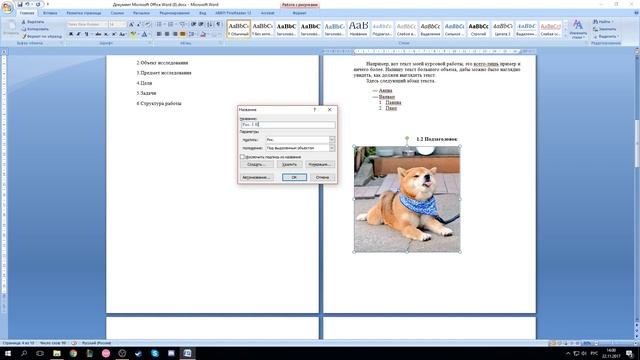Save the document via quick access icon
This screenshot has width=640, height=360.
pyautogui.click(x=20, y=4)
